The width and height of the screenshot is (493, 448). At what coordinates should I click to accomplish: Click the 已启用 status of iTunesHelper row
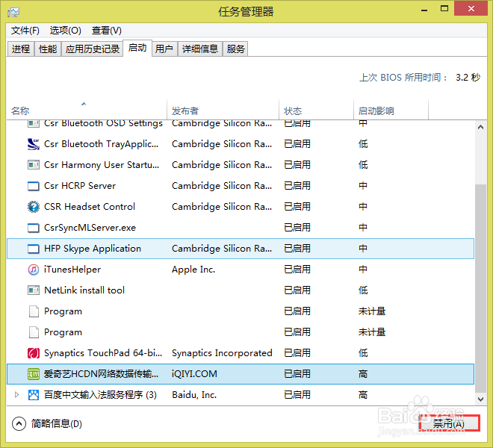click(x=297, y=270)
